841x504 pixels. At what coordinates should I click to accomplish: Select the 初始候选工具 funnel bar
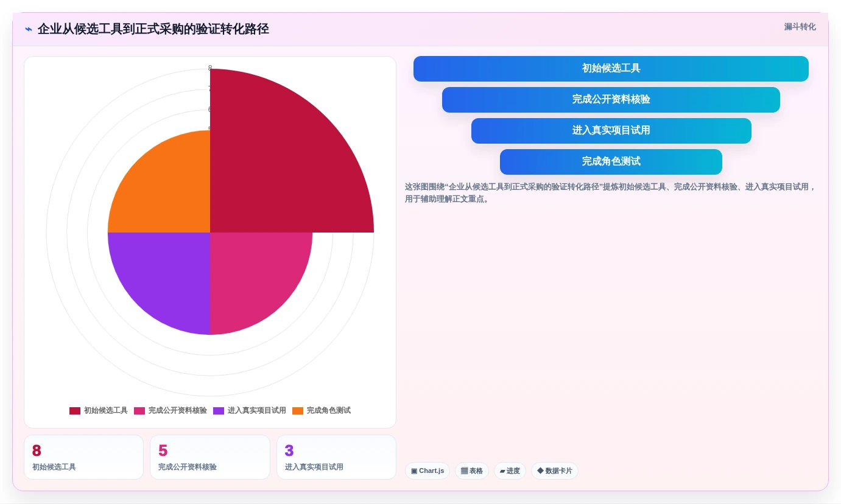611,69
